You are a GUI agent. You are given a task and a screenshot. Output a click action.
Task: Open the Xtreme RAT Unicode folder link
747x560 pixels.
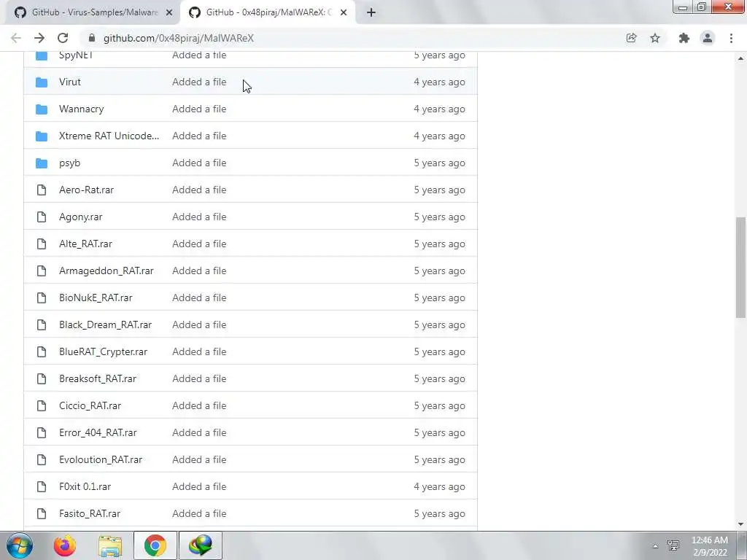pos(109,136)
